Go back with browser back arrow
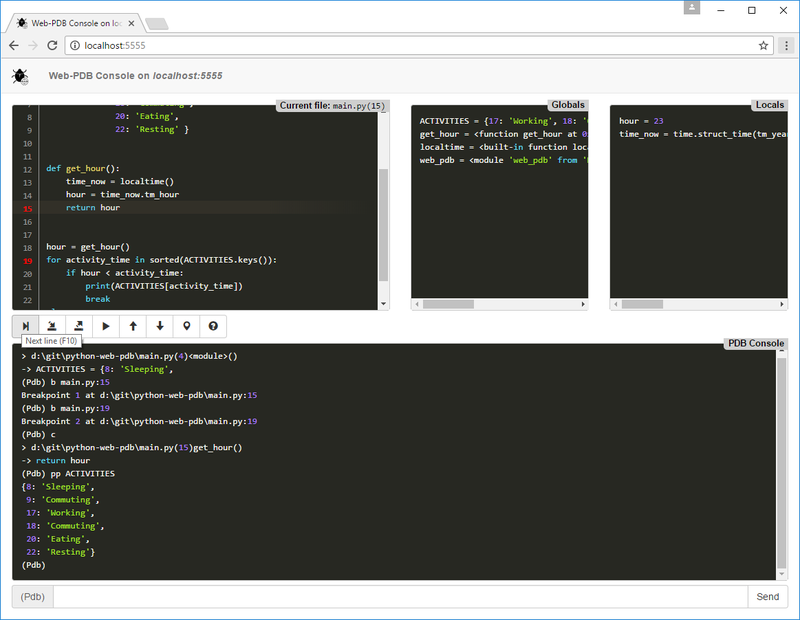Viewport: 800px width, 620px height. tap(14, 46)
